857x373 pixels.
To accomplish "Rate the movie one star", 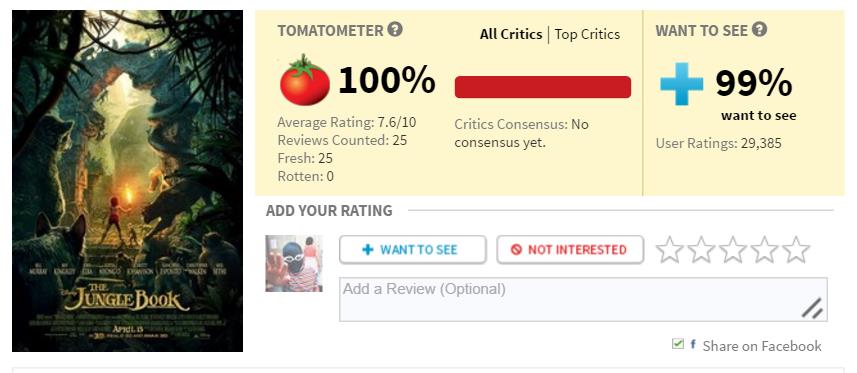I will coord(669,250).
